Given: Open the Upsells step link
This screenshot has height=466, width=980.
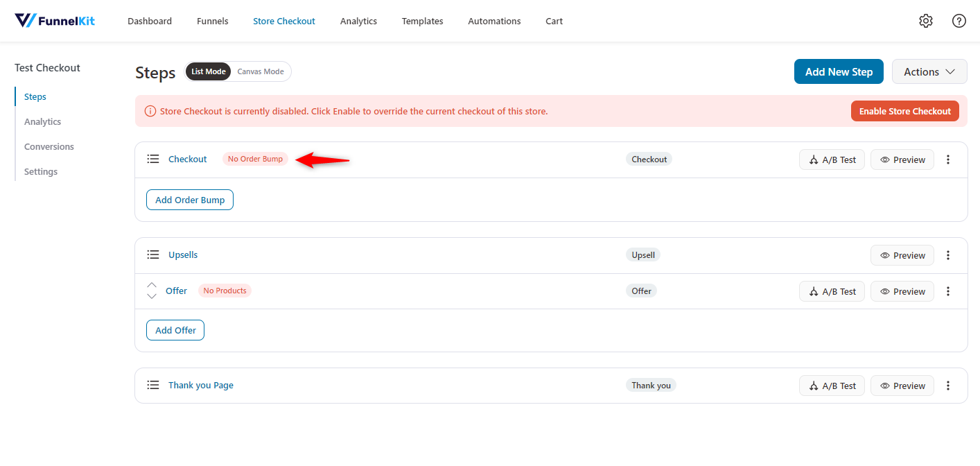Looking at the screenshot, I should [183, 254].
